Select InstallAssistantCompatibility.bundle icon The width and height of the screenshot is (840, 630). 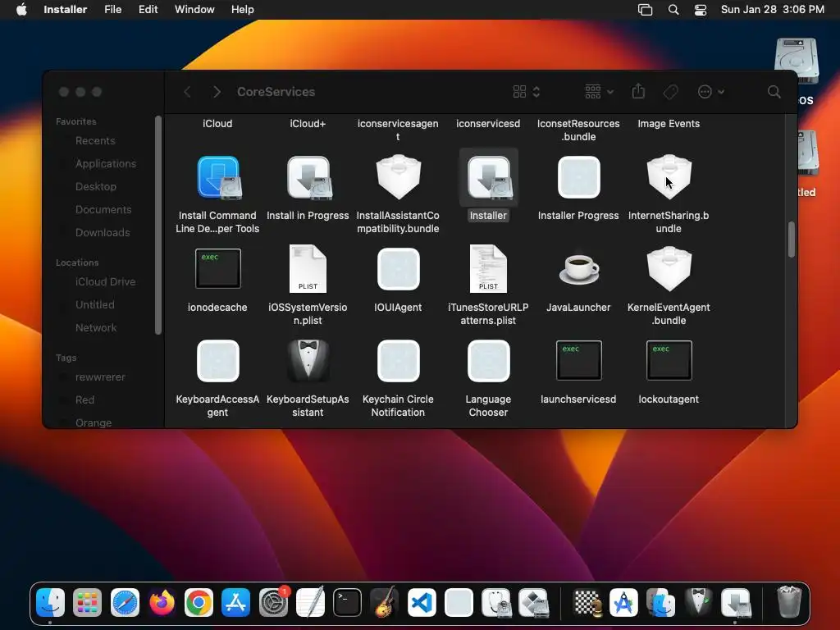(398, 177)
